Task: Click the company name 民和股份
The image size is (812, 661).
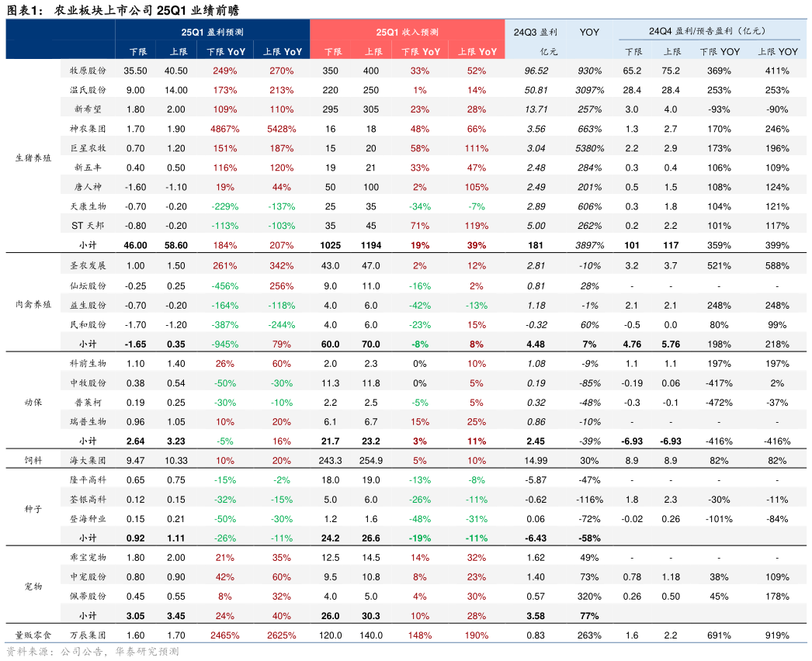Action: (88, 324)
